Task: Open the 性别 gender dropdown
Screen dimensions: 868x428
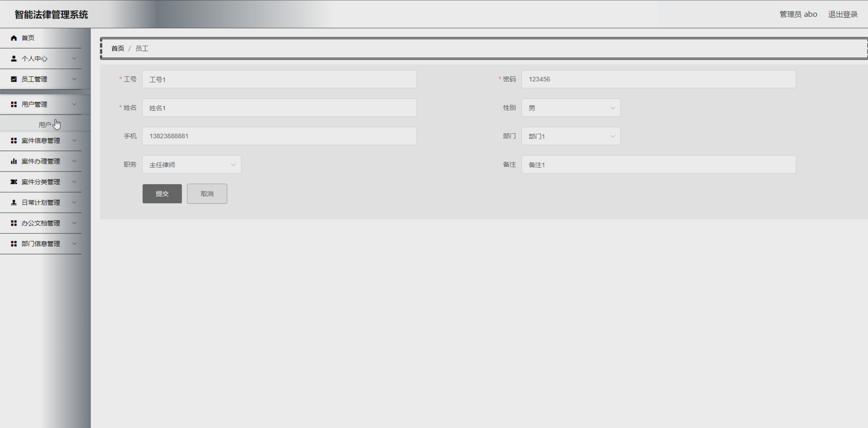Action: point(571,108)
